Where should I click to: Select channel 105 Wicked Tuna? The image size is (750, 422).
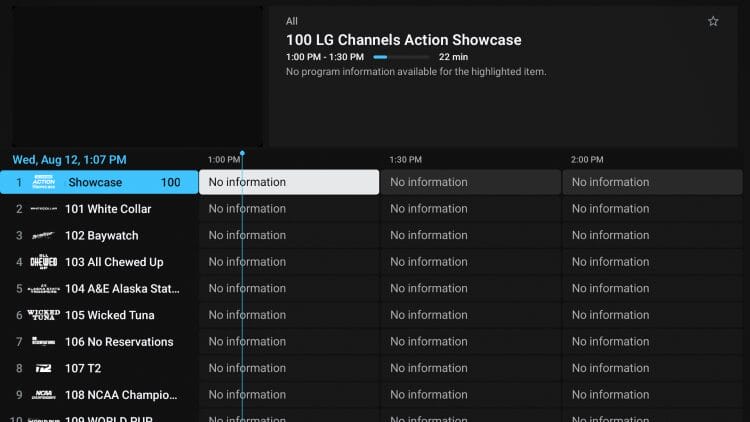coord(99,315)
